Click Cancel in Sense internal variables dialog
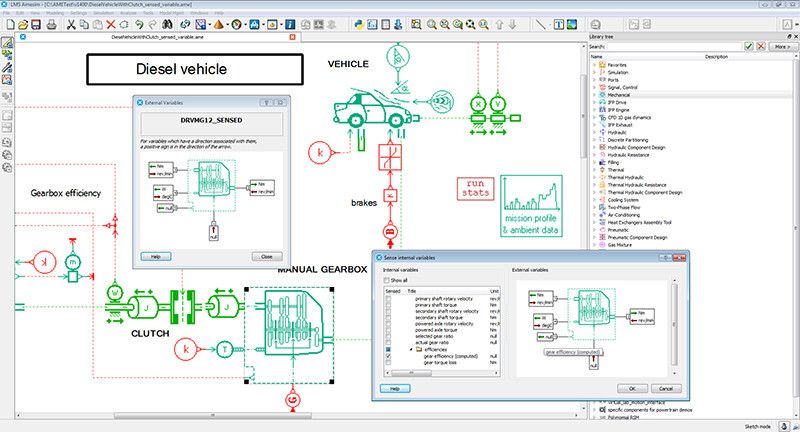This screenshot has height=432, width=800. (x=666, y=389)
